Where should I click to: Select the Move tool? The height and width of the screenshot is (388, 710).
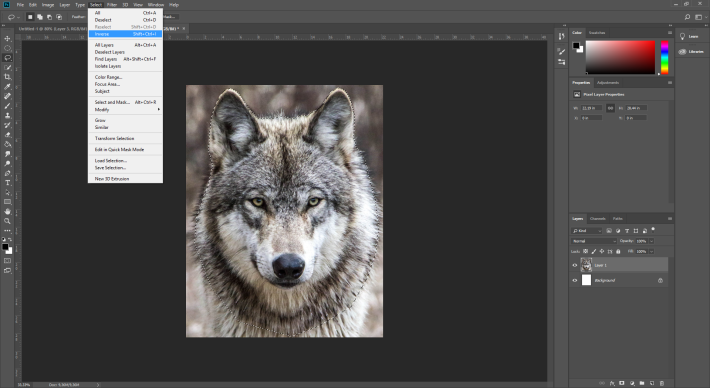coord(7,38)
